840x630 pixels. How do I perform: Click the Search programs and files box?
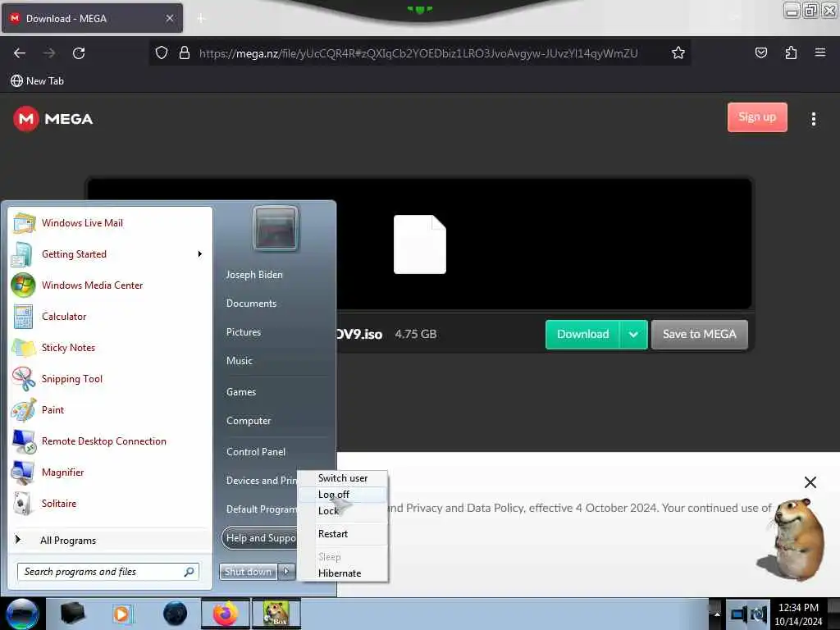(x=107, y=572)
